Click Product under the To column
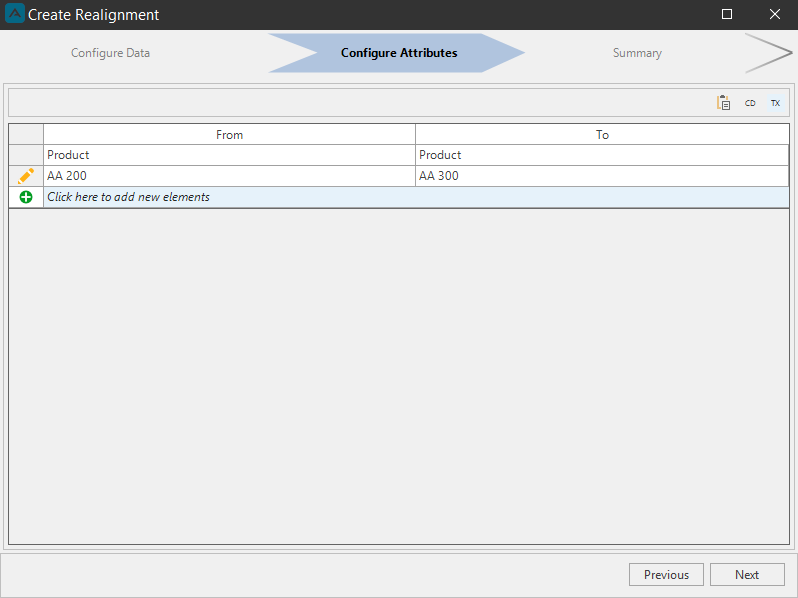 602,155
